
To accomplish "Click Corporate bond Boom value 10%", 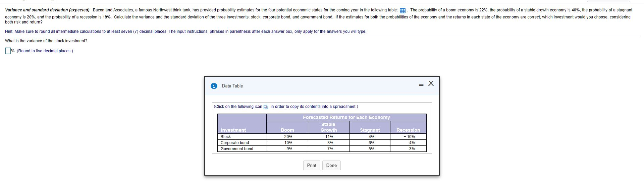I will pyautogui.click(x=288, y=143).
